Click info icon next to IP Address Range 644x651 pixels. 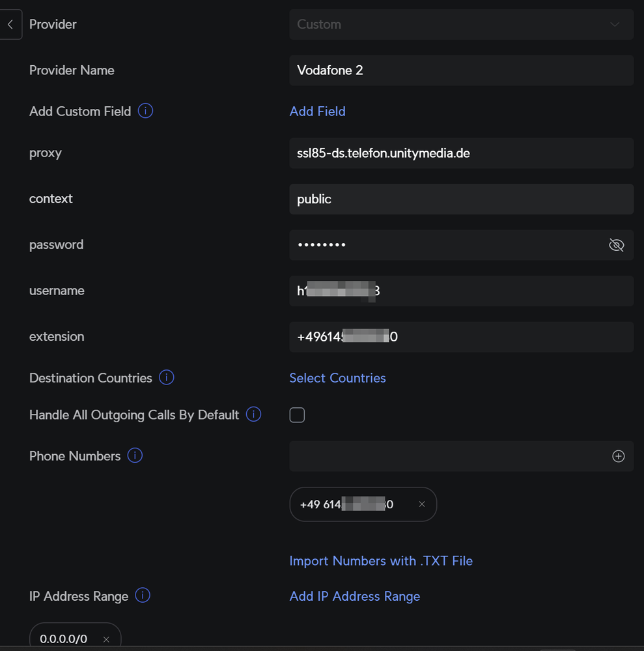(x=143, y=596)
